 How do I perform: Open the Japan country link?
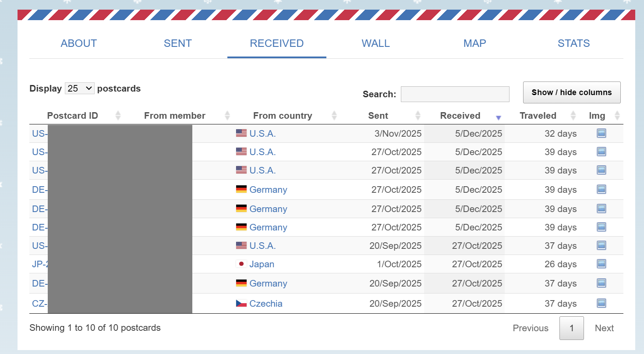point(262,264)
